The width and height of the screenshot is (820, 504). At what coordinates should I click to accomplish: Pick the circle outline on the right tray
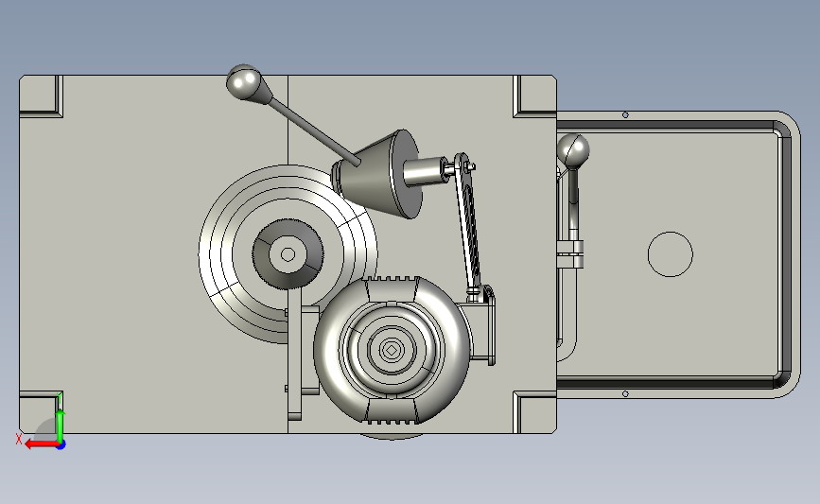coord(670,254)
